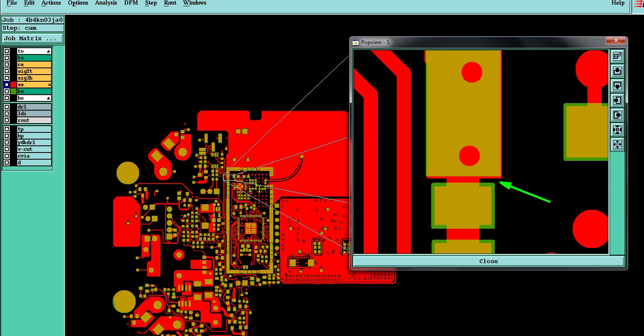Toggle display checkbox for layer to

coord(7,51)
